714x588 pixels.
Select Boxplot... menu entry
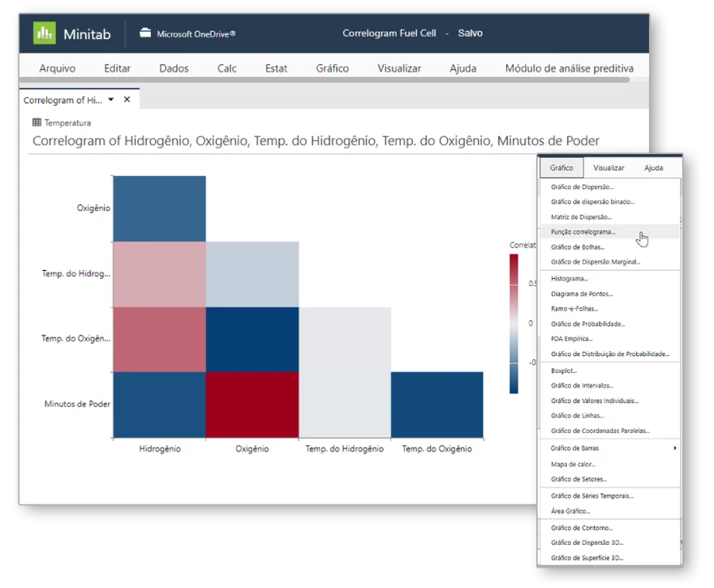point(609,371)
